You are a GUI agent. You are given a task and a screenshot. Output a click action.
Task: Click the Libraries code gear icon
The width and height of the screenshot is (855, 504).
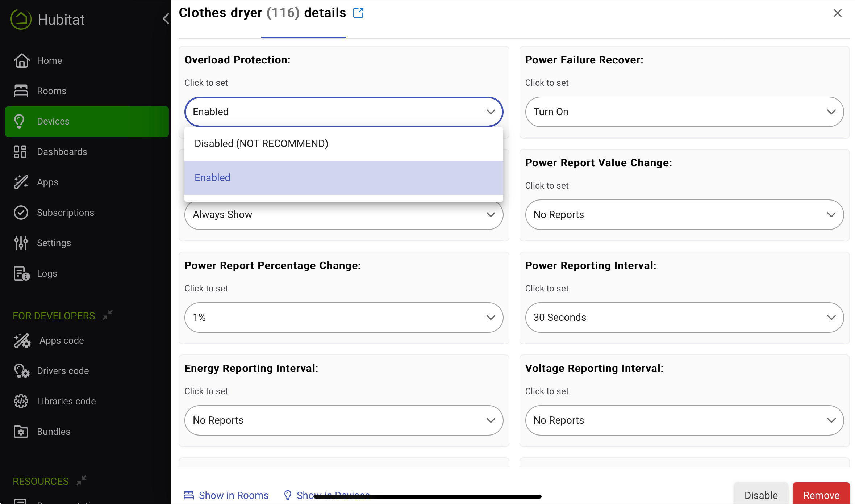click(x=21, y=402)
